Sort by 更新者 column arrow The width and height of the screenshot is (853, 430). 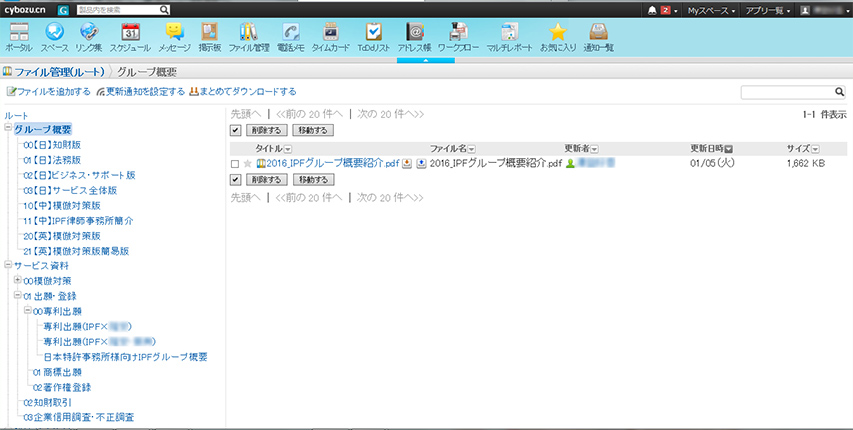[x=595, y=149]
